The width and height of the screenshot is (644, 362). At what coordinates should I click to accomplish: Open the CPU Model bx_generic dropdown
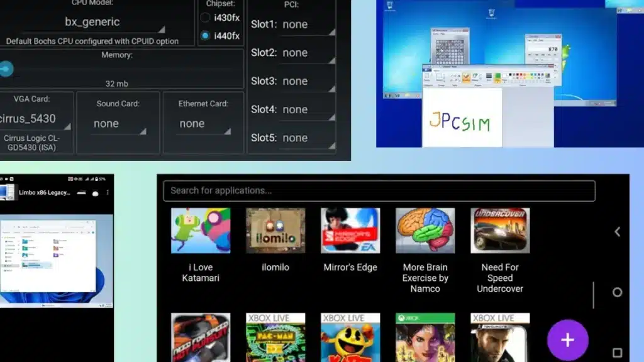click(93, 23)
